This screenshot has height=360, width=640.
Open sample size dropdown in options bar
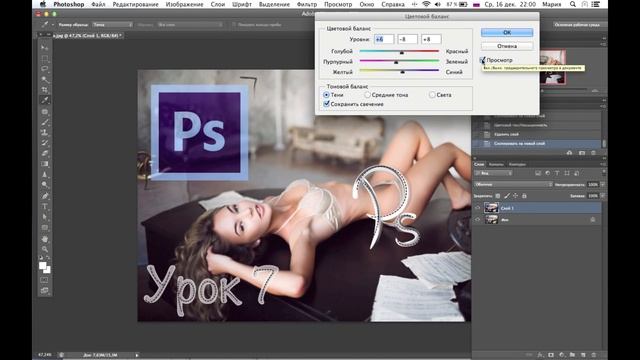coord(112,24)
